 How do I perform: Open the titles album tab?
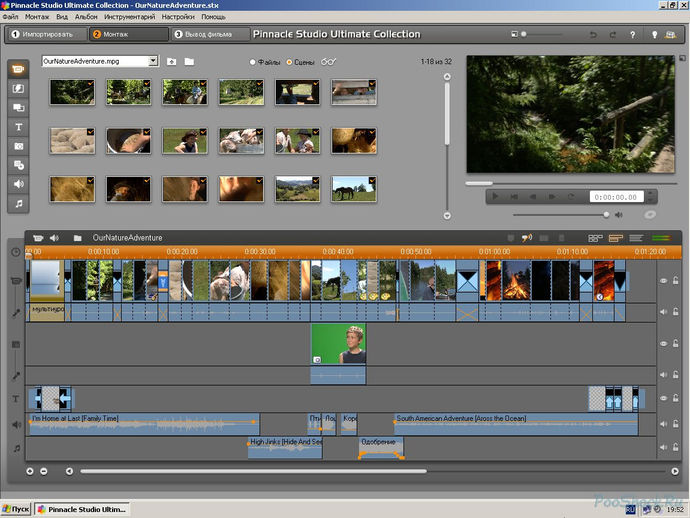(18, 127)
